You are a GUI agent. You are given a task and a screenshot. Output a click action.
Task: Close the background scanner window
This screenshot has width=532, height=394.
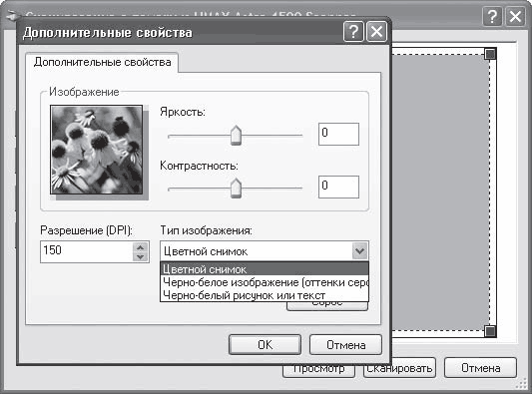click(x=515, y=16)
